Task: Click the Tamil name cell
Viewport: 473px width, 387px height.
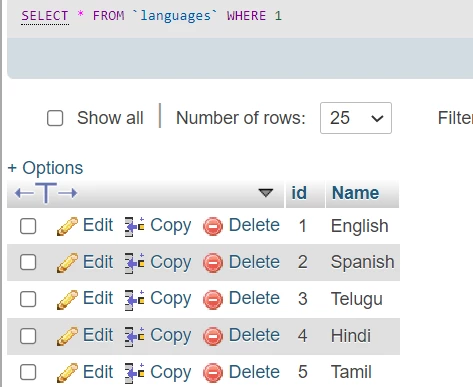Action: (x=351, y=372)
